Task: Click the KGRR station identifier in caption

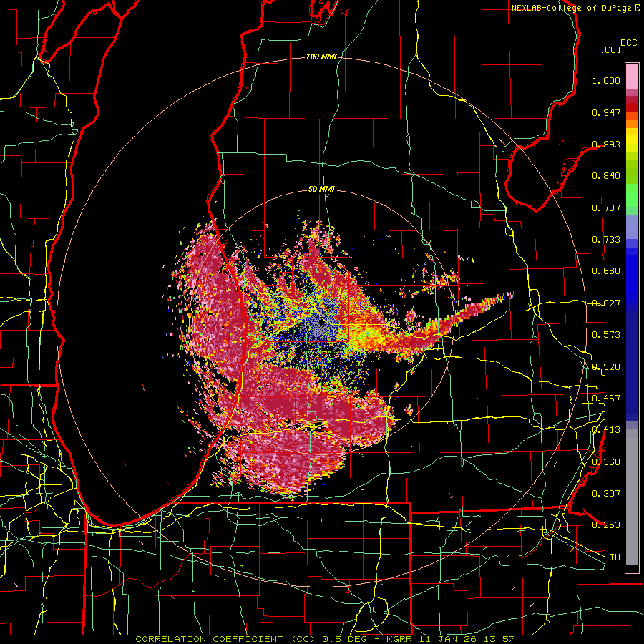Action: [399, 639]
